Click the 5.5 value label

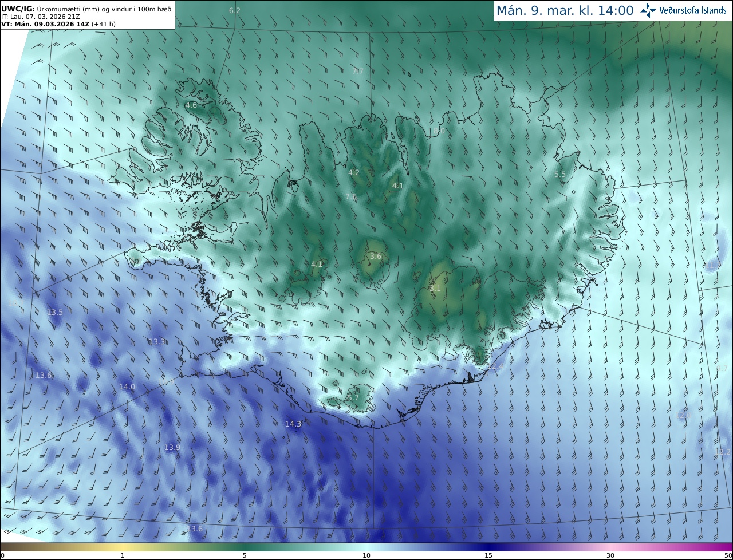coord(560,175)
